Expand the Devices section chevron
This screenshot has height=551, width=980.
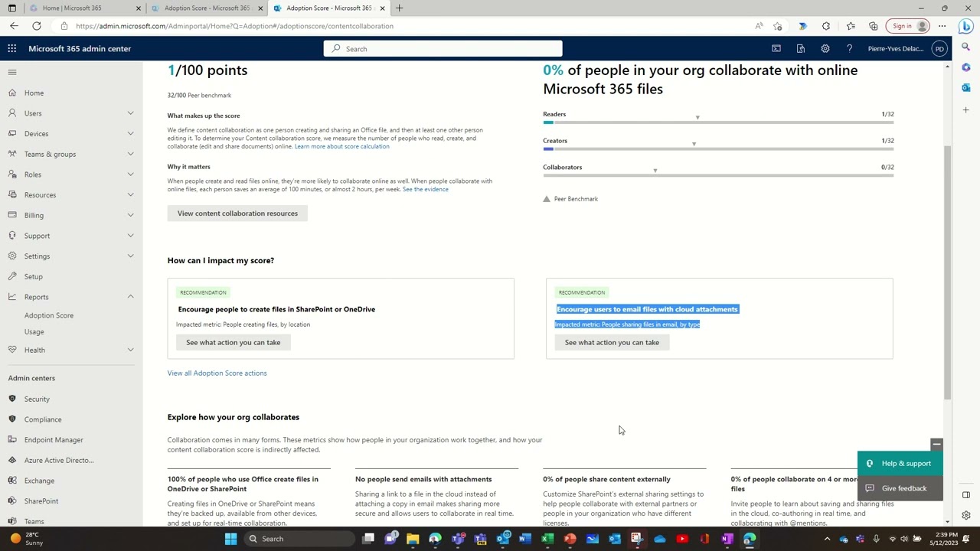point(130,134)
